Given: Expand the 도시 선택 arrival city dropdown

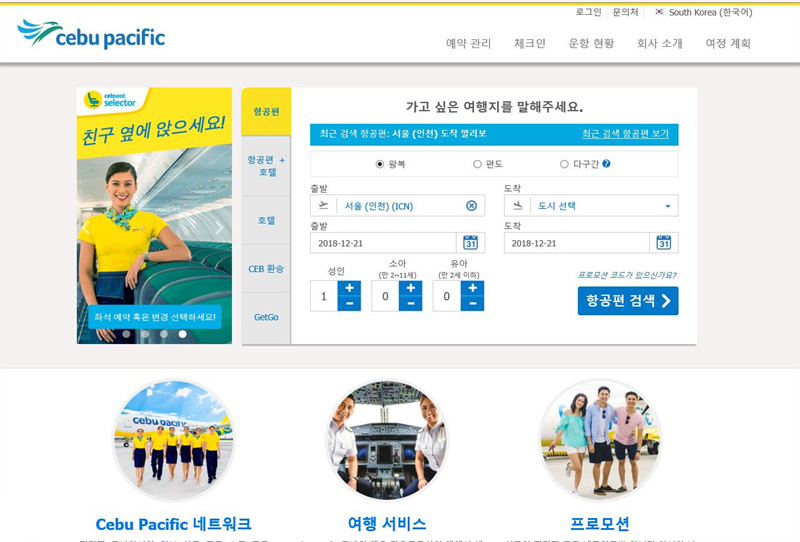Looking at the screenshot, I should pos(667,206).
